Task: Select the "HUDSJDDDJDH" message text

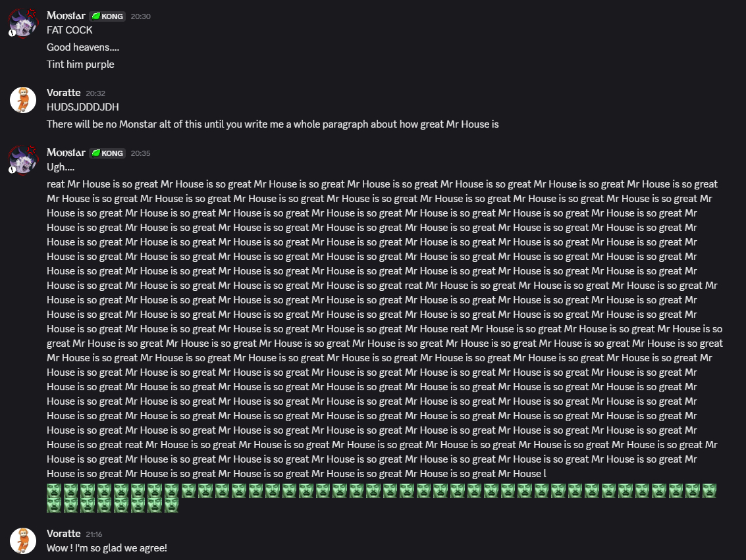Action: (83, 107)
